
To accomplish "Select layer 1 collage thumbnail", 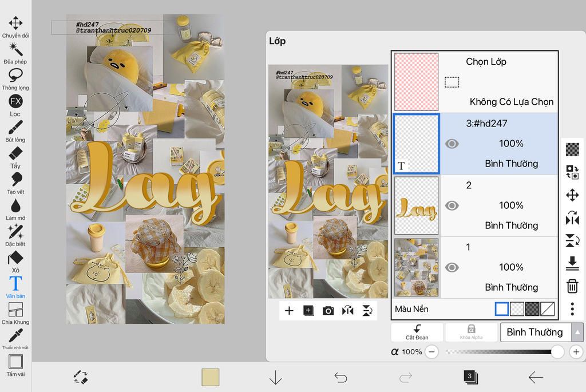I will tap(417, 268).
